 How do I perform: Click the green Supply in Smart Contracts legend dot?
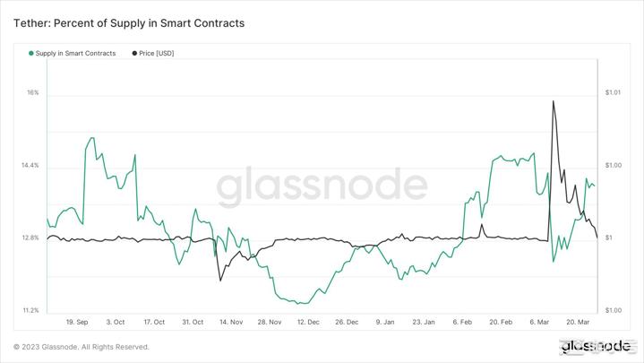[x=31, y=54]
